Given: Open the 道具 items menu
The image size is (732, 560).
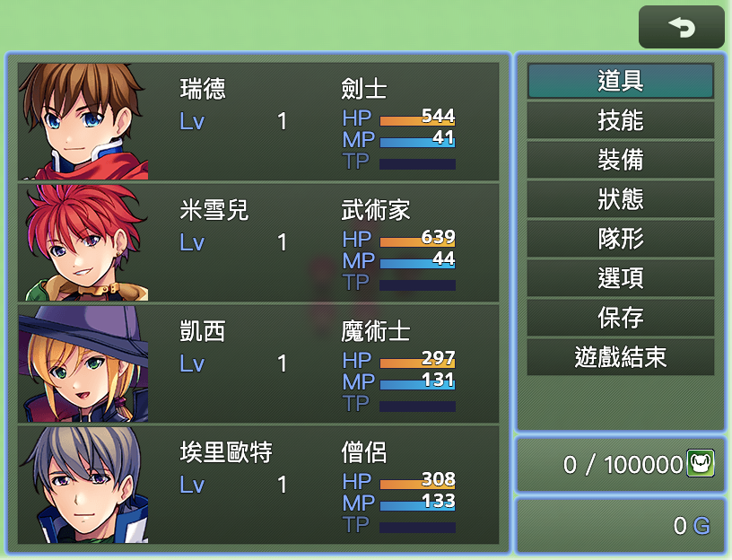Looking at the screenshot, I should [x=621, y=81].
